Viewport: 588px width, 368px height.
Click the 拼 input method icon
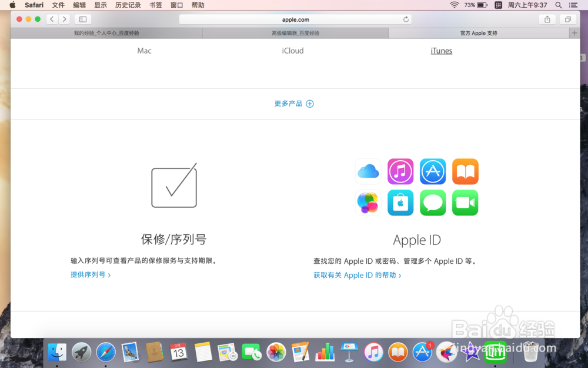[498, 5]
